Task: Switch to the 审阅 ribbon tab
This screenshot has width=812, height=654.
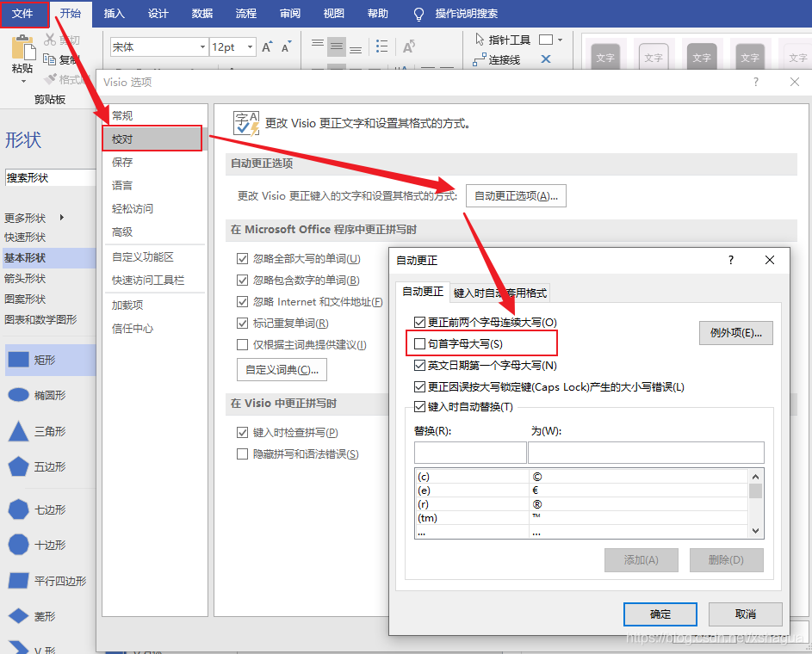Action: [x=290, y=14]
